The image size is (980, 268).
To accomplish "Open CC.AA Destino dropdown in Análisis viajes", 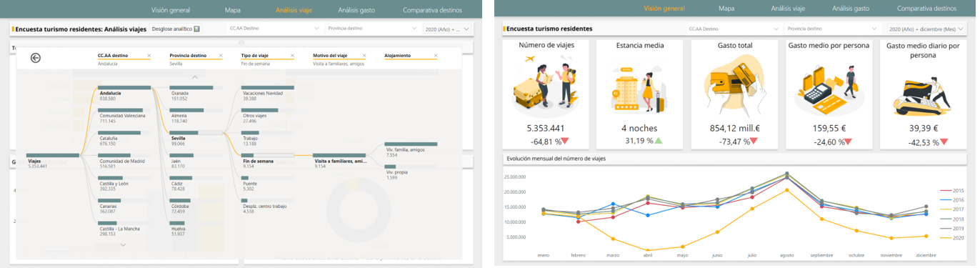I will (274, 29).
